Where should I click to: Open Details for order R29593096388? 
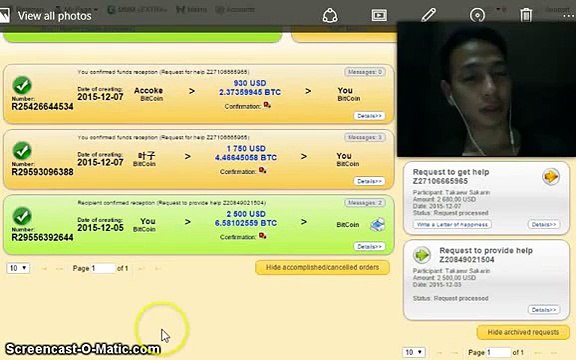369,181
